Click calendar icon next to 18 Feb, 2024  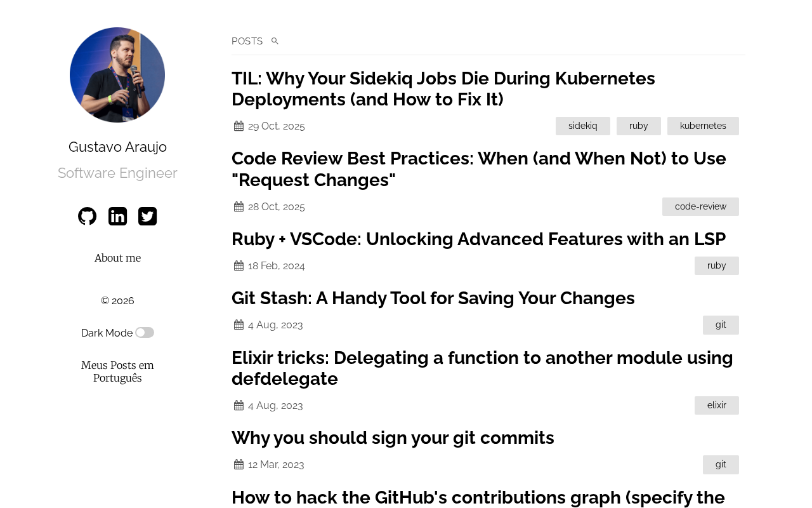point(239,265)
